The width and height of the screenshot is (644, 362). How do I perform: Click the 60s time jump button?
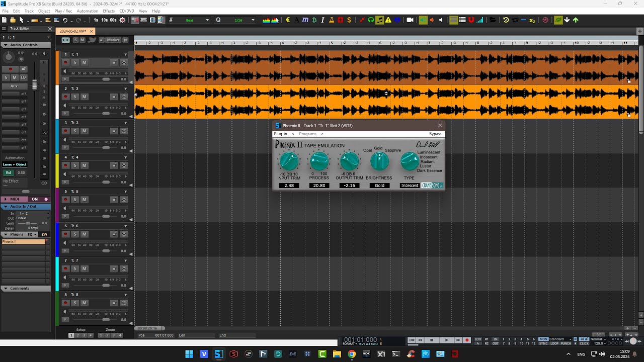(113, 20)
